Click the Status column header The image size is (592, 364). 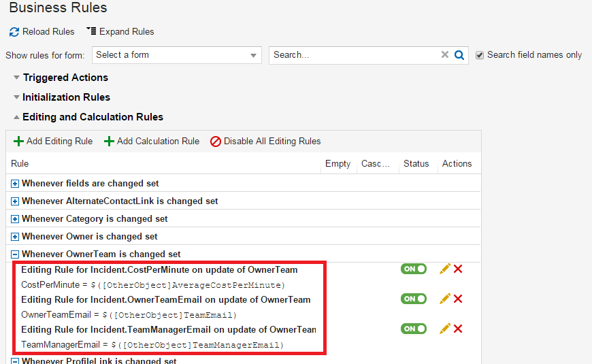tap(416, 163)
